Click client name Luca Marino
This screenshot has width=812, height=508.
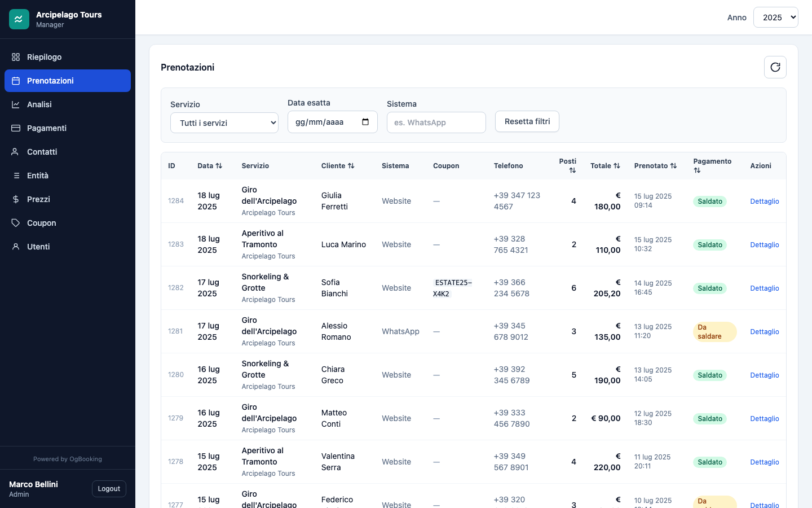tap(343, 244)
